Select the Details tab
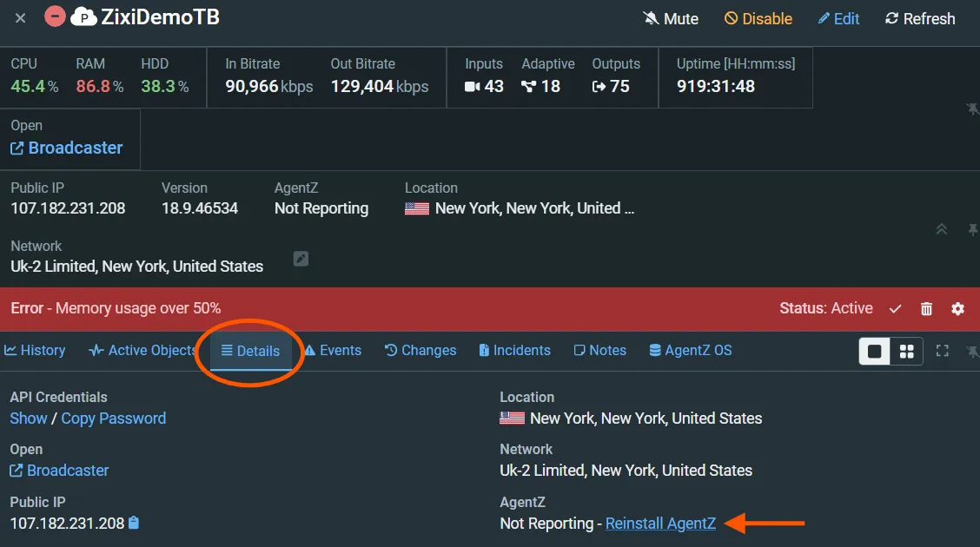The width and height of the screenshot is (980, 547). [250, 351]
